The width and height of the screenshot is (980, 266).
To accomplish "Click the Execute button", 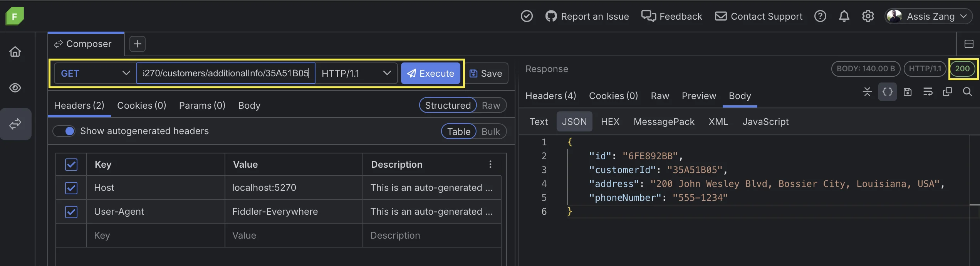I will tap(431, 73).
